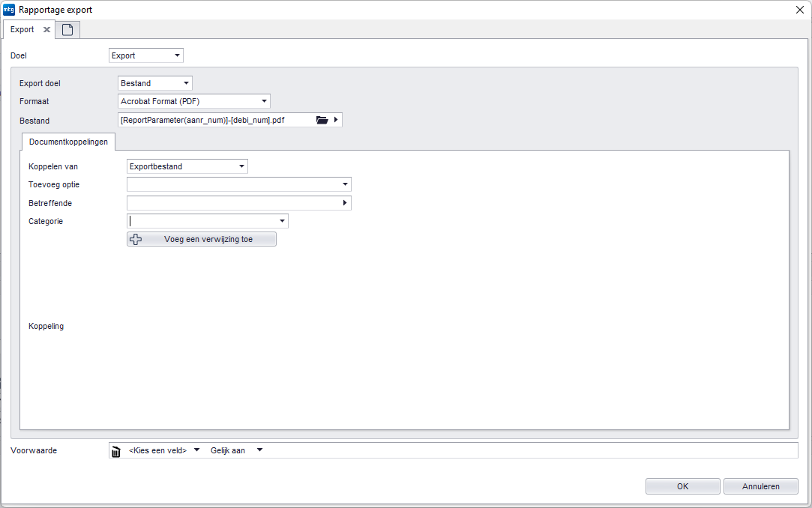The width and height of the screenshot is (812, 508).
Task: Click the trash icon beside Voorwaarde
Action: click(x=115, y=451)
